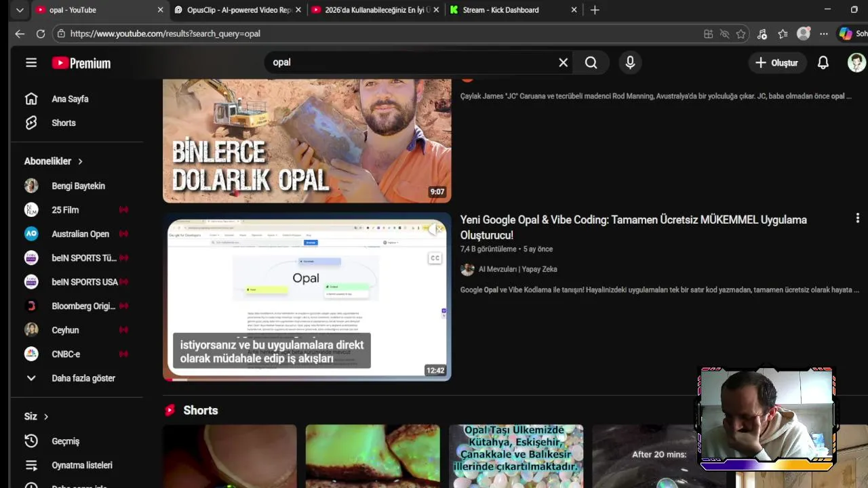Open split screen icon in address bar

708,34
